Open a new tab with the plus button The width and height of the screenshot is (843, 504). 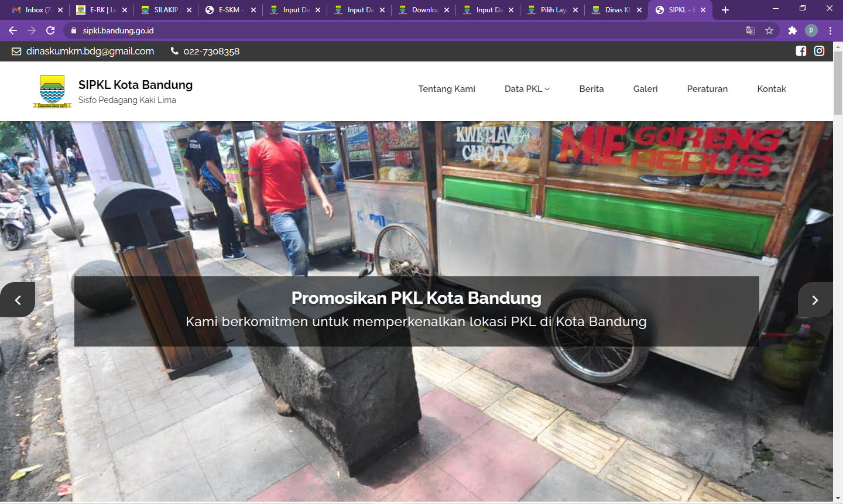[x=725, y=10]
